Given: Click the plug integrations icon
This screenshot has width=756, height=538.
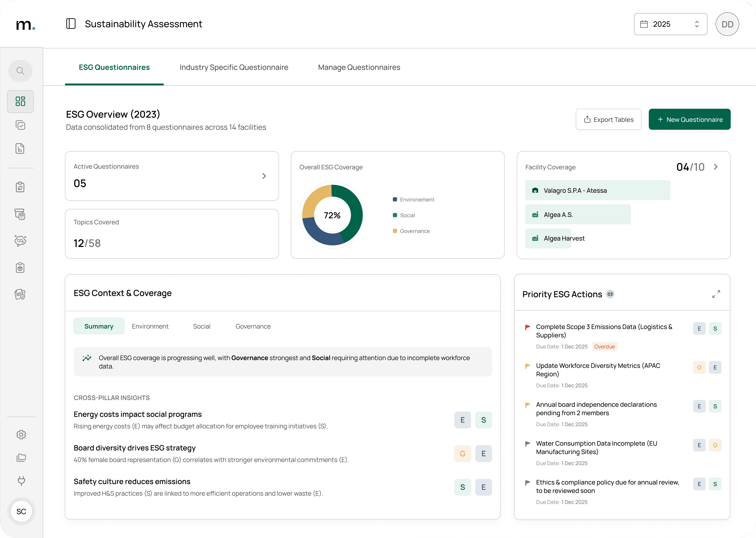Looking at the screenshot, I should 21,481.
